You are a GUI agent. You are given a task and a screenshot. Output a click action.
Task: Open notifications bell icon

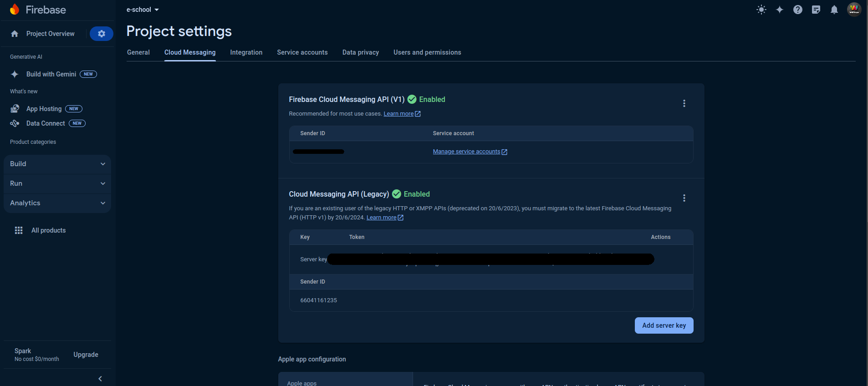click(x=834, y=10)
